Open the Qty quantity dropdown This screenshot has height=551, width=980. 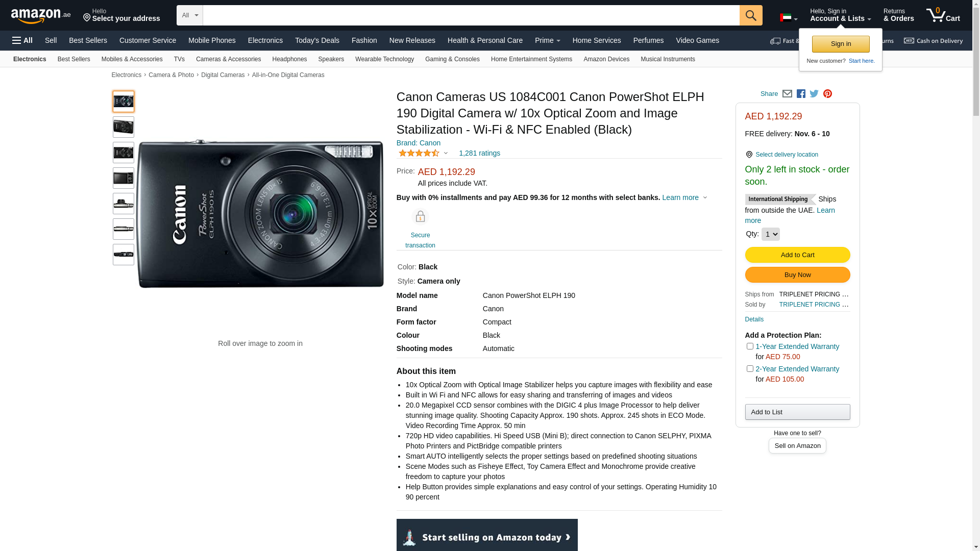pyautogui.click(x=770, y=234)
